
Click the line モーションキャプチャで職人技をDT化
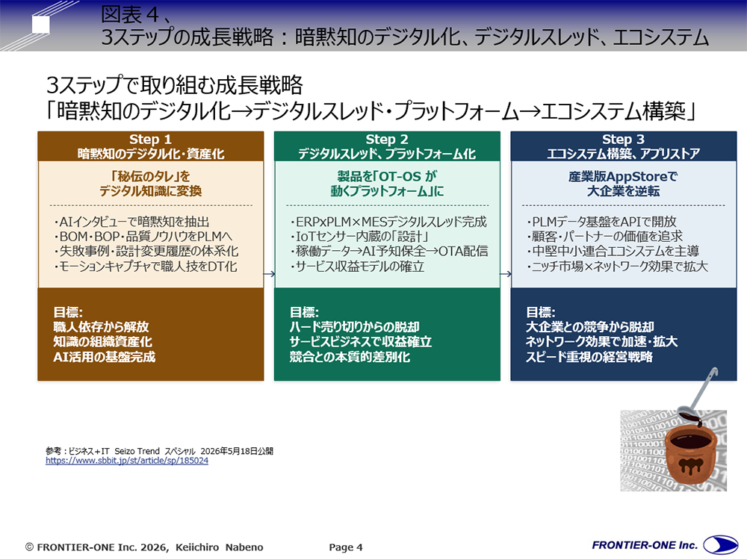click(x=146, y=267)
